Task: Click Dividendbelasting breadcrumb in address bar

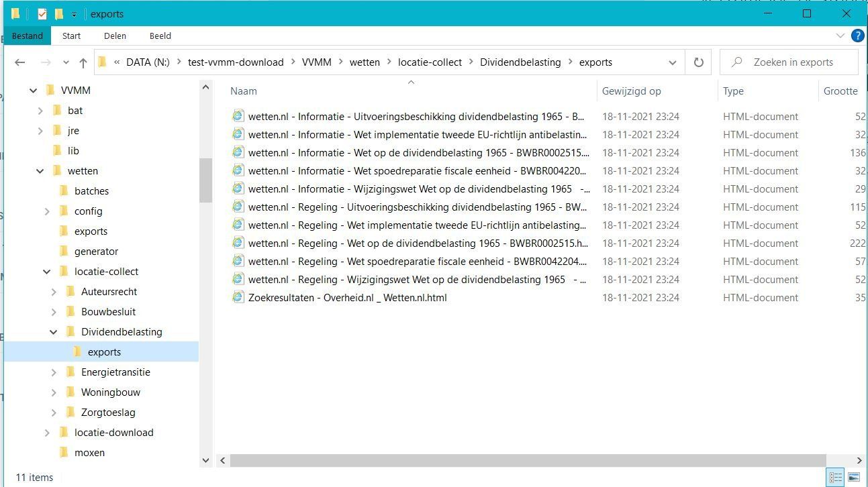Action: click(x=520, y=62)
